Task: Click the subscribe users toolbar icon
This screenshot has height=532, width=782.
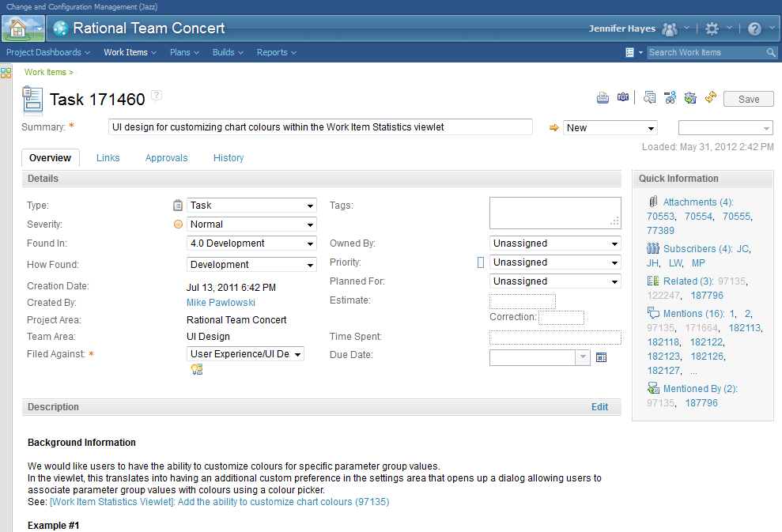Action: (x=670, y=98)
